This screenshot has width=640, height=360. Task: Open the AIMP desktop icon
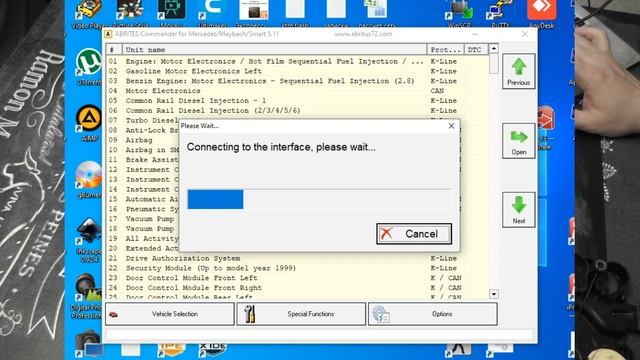89,123
